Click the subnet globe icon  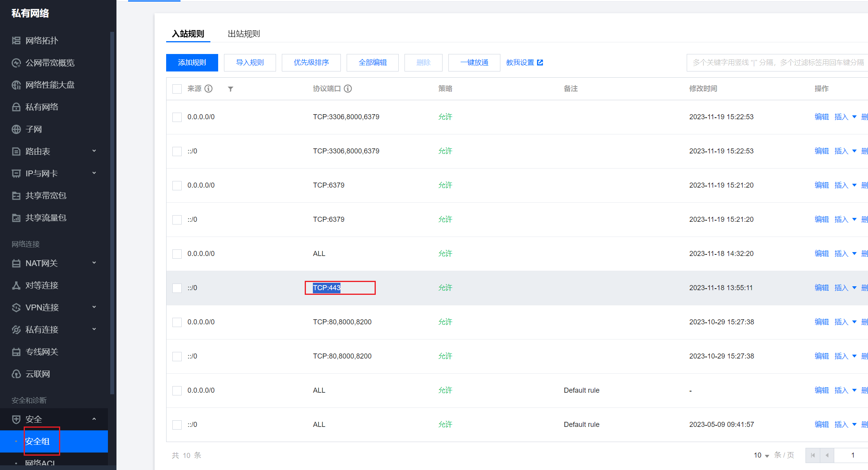pyautogui.click(x=16, y=129)
